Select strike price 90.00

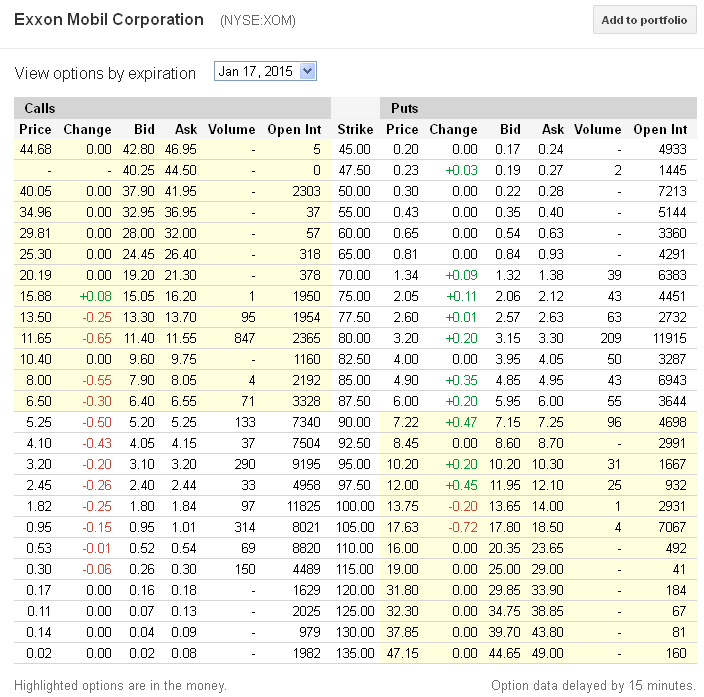(354, 422)
